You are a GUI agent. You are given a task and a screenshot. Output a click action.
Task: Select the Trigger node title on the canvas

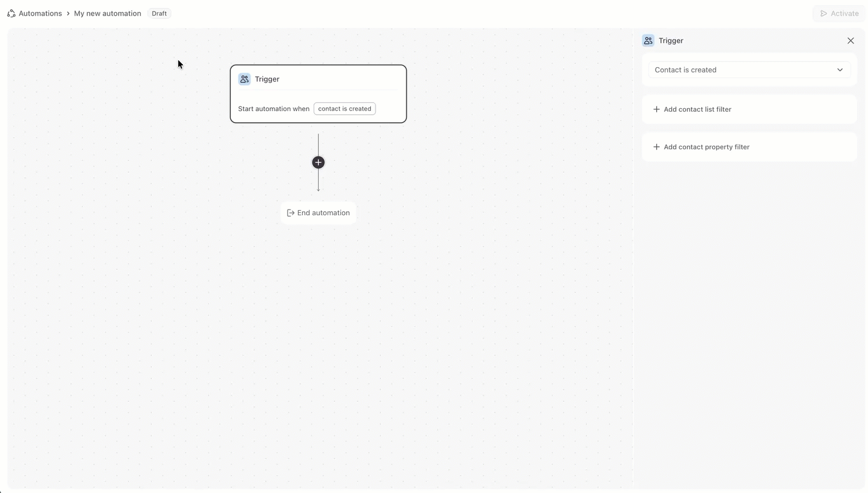tap(267, 79)
